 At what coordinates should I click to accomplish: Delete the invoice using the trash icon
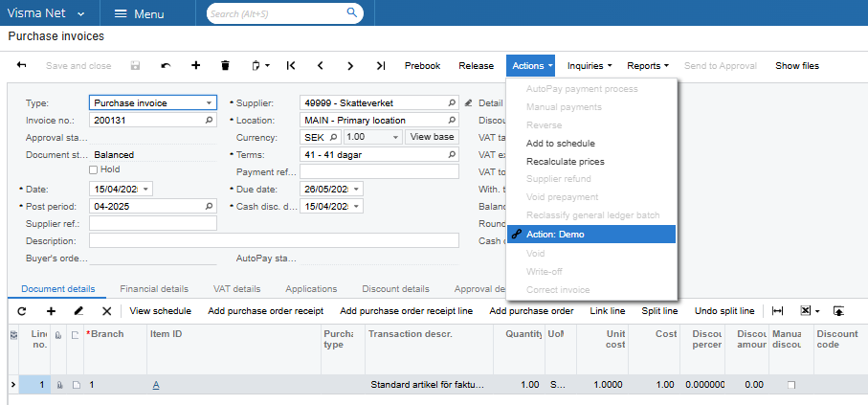pyautogui.click(x=225, y=66)
